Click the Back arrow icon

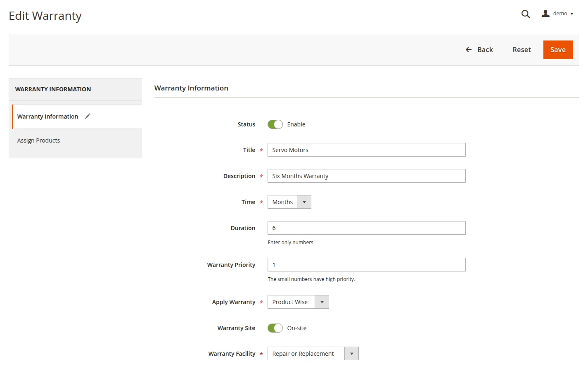coord(469,50)
